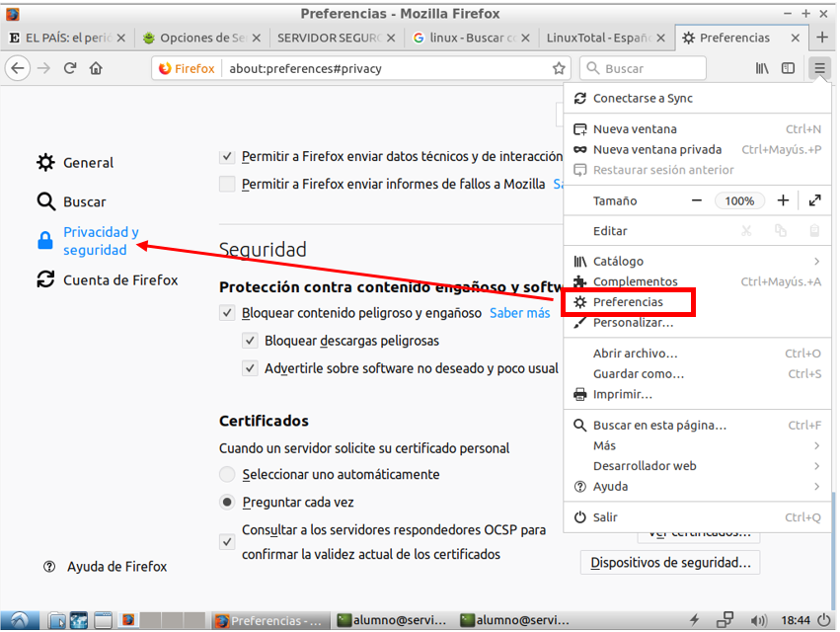Viewport: 840px width, 632px height.
Task: Open first alumno@servi terminal in taskbar
Action: (x=392, y=620)
